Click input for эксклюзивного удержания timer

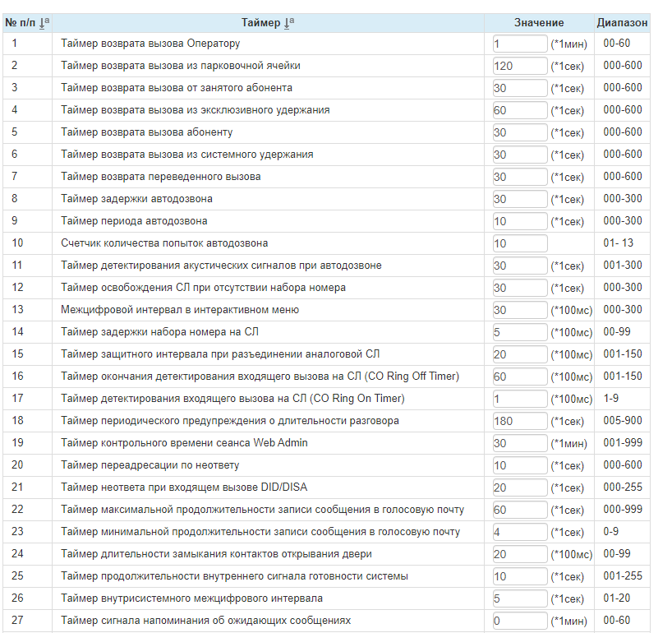coord(520,110)
